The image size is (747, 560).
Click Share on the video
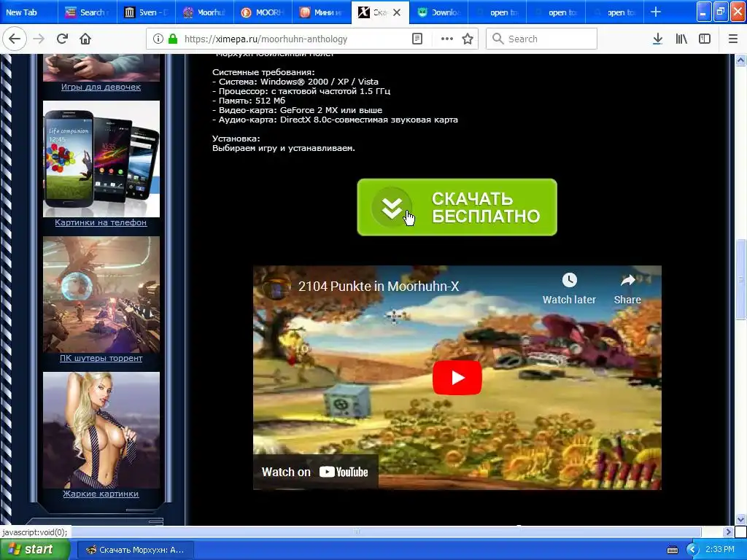click(627, 289)
